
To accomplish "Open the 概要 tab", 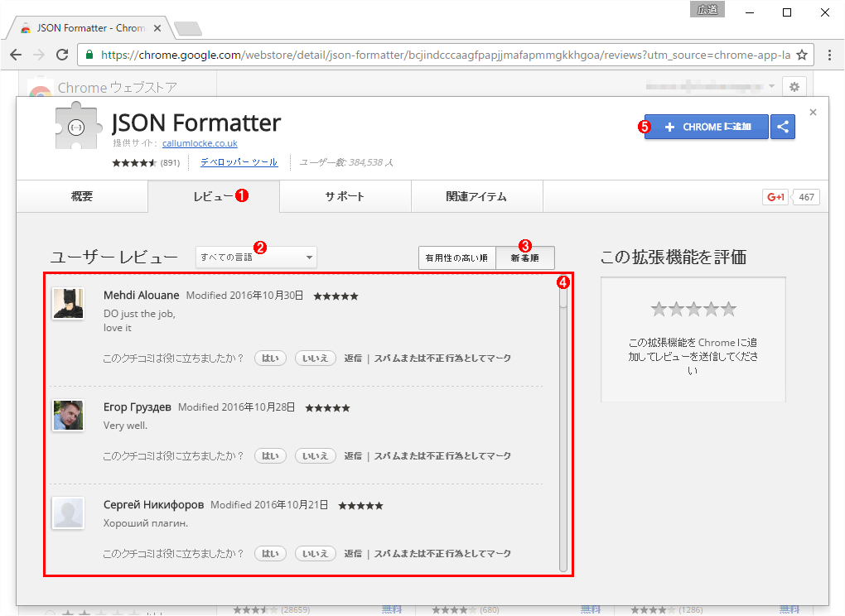I will pyautogui.click(x=81, y=196).
